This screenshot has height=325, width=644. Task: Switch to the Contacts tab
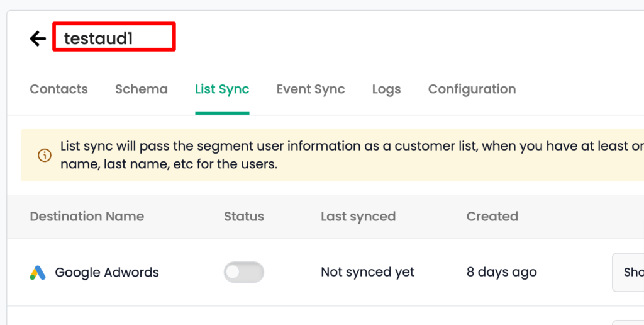click(x=58, y=89)
